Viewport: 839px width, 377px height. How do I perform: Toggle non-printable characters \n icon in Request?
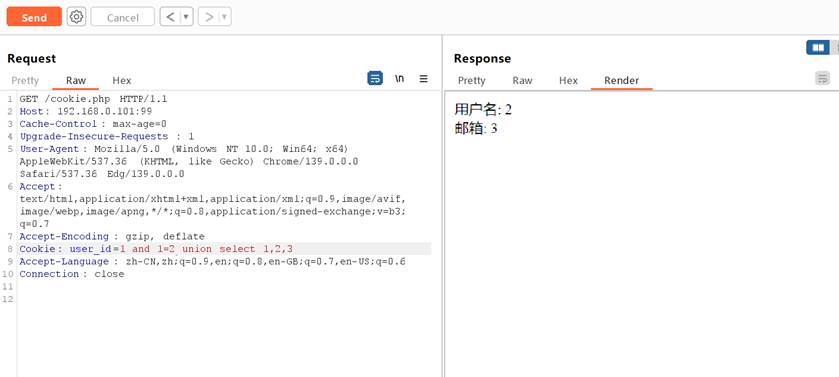(x=399, y=79)
